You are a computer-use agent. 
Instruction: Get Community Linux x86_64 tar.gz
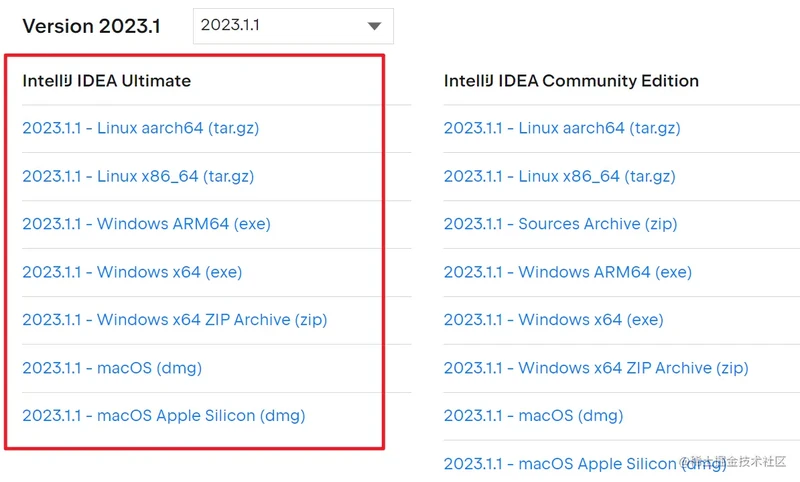559,176
